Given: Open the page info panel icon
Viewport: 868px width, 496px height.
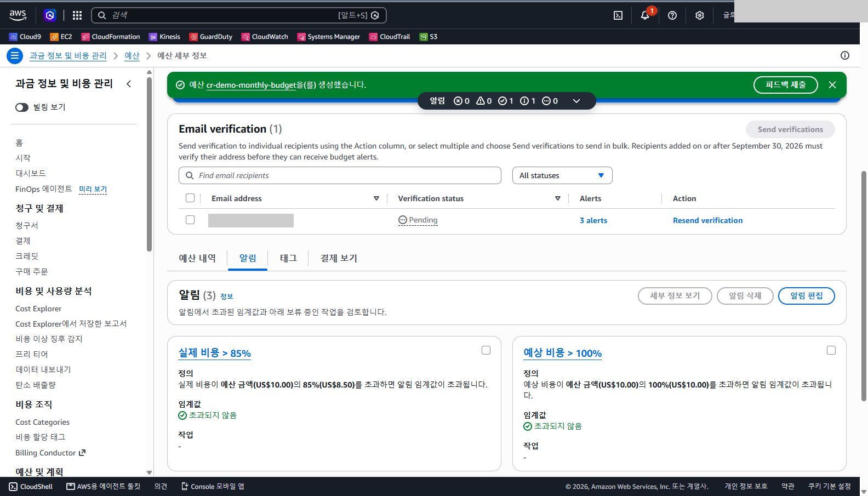Looking at the screenshot, I should coord(845,55).
